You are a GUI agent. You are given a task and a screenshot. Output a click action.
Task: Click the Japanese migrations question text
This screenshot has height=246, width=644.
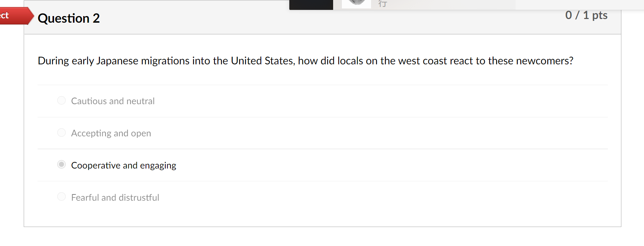pyautogui.click(x=305, y=61)
